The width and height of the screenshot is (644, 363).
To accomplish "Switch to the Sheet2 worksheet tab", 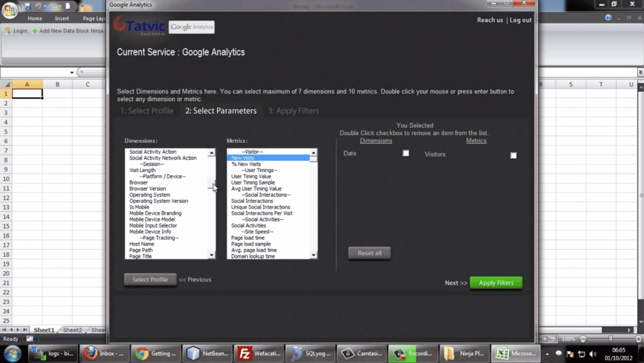I will pyautogui.click(x=73, y=330).
